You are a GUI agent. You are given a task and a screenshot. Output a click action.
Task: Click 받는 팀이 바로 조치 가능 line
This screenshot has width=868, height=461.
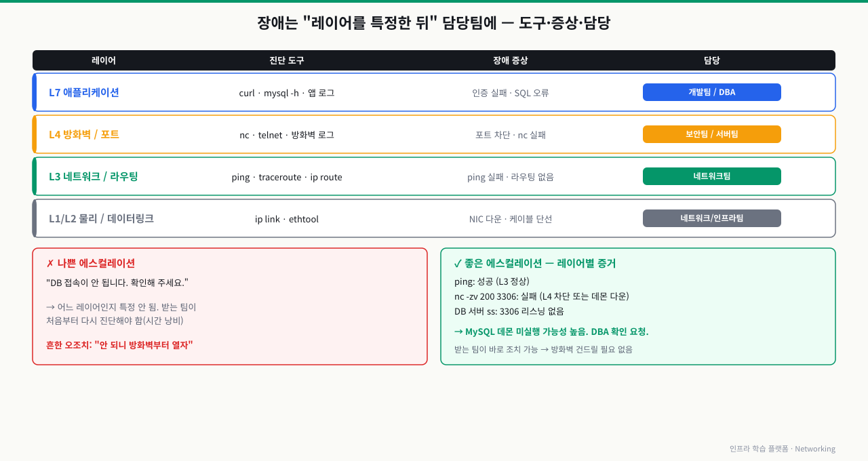coord(543,349)
